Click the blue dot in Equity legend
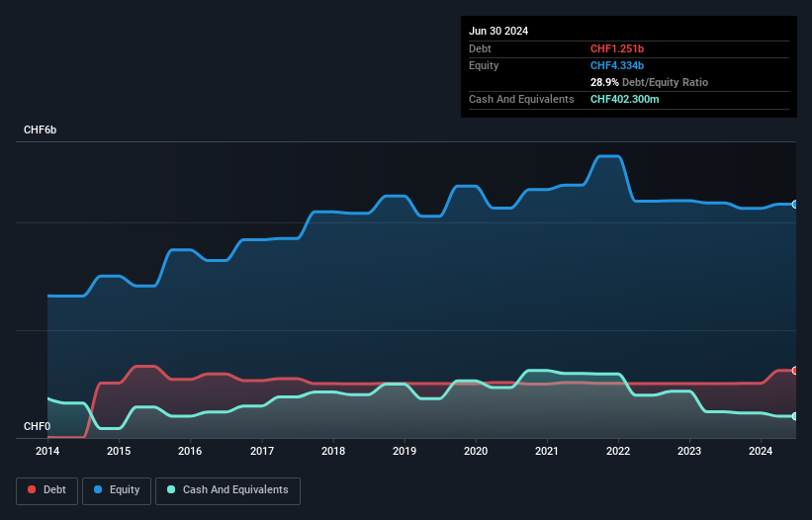 pyautogui.click(x=100, y=490)
